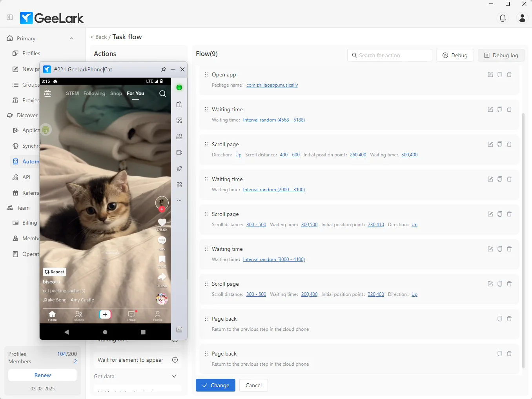Switch to TikTok Shop tab
532x399 pixels.
pyautogui.click(x=116, y=94)
